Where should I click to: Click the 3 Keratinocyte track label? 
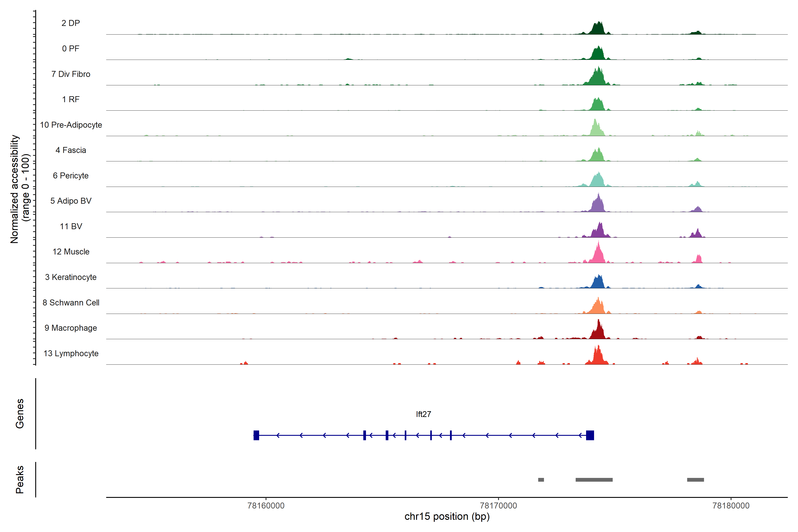pyautogui.click(x=71, y=277)
